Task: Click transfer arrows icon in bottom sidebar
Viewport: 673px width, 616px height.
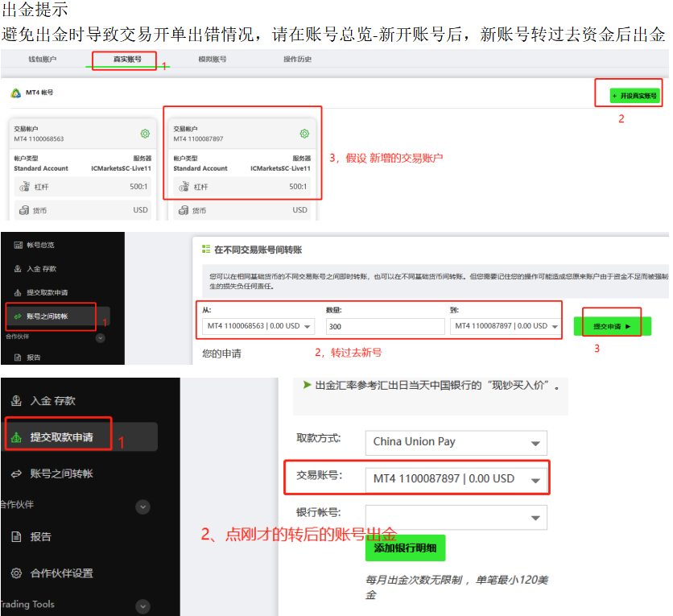Action: coord(16,474)
